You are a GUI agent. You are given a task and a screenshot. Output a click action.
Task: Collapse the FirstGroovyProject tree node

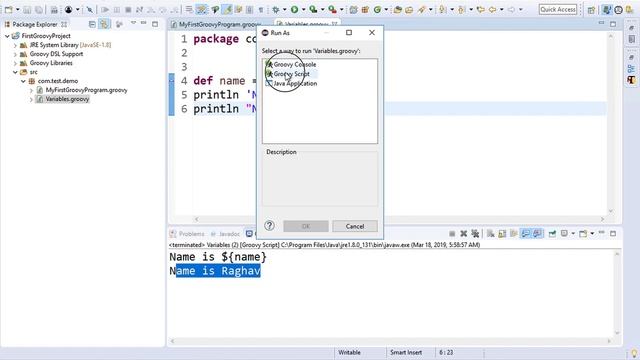7,36
